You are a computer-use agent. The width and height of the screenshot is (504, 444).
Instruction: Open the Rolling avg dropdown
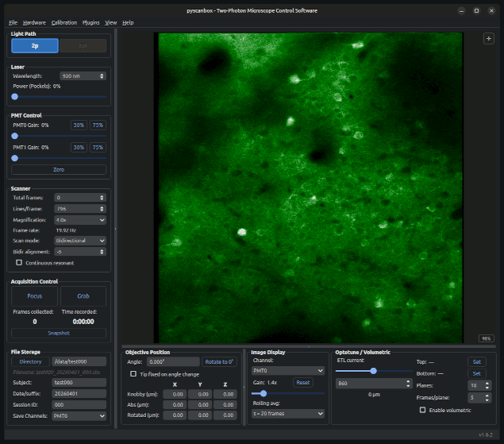(x=287, y=414)
